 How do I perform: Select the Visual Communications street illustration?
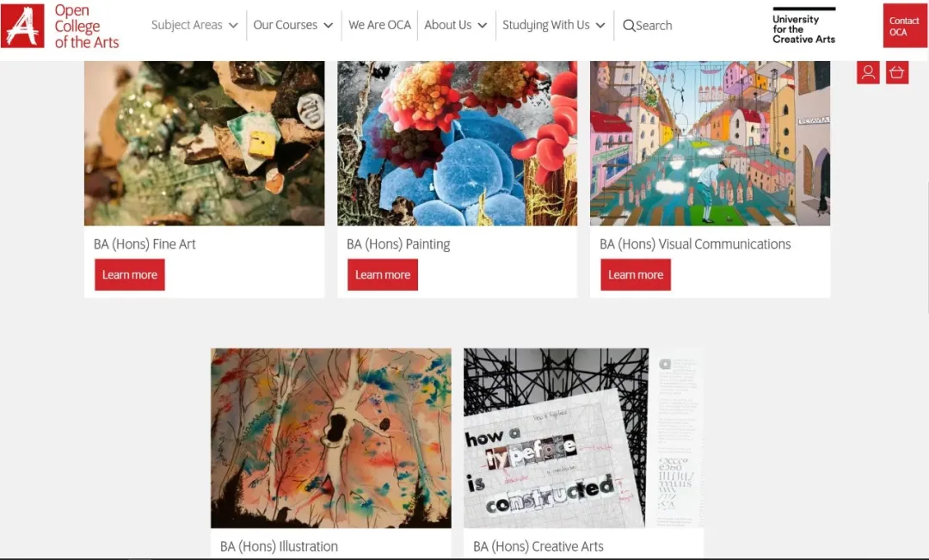[710, 143]
